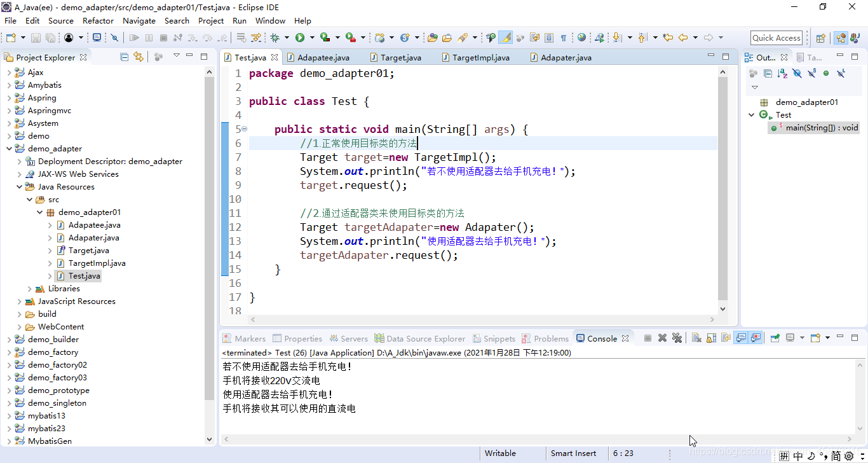The image size is (868, 463).
Task: Collapse the Test class in Outline
Action: click(x=752, y=115)
